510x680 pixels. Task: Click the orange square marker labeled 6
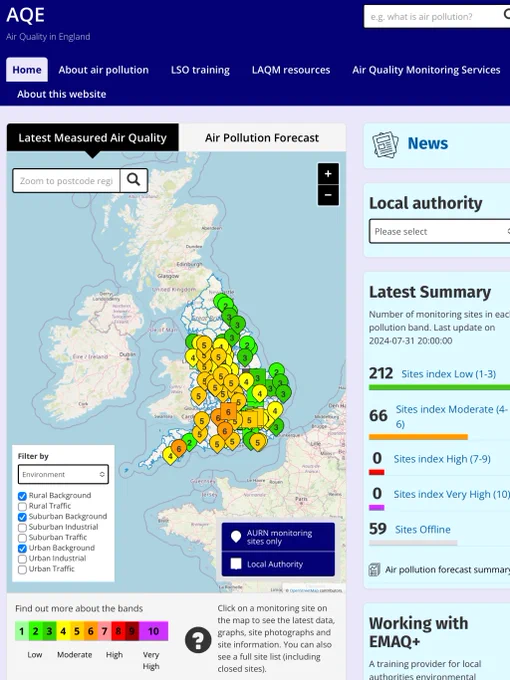(228, 412)
